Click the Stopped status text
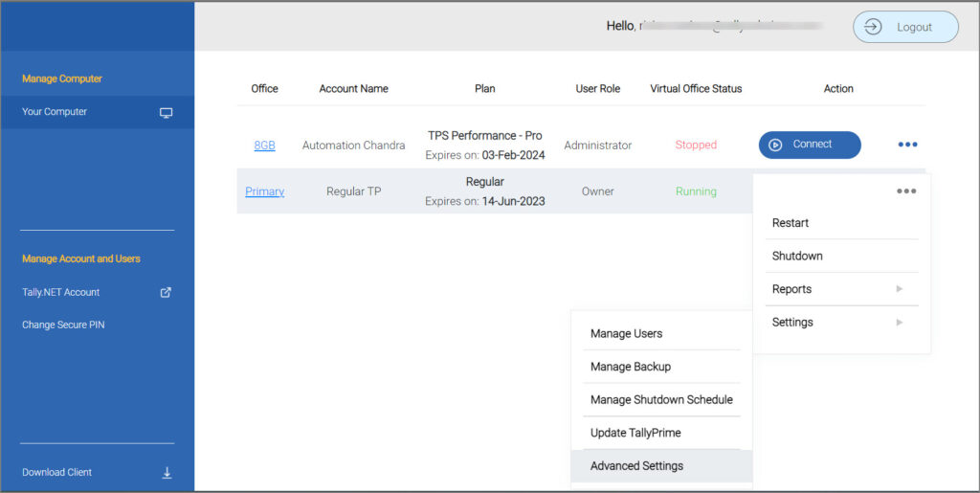This screenshot has width=980, height=493. [696, 145]
